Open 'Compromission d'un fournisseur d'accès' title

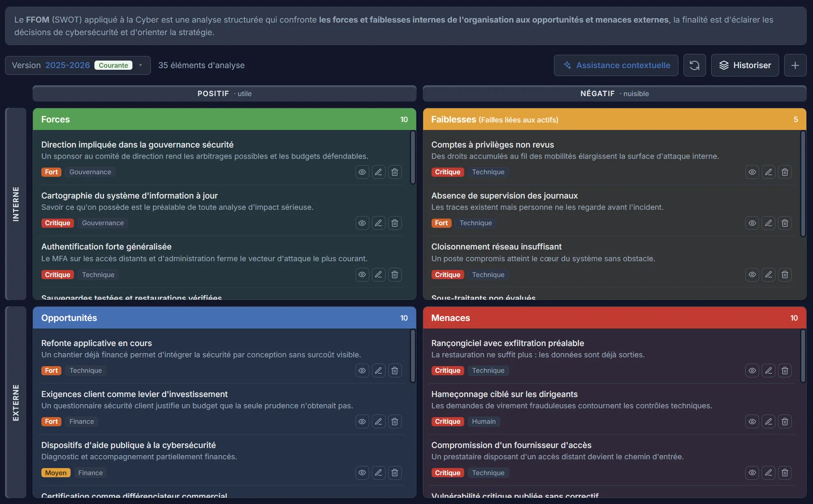[511, 445]
